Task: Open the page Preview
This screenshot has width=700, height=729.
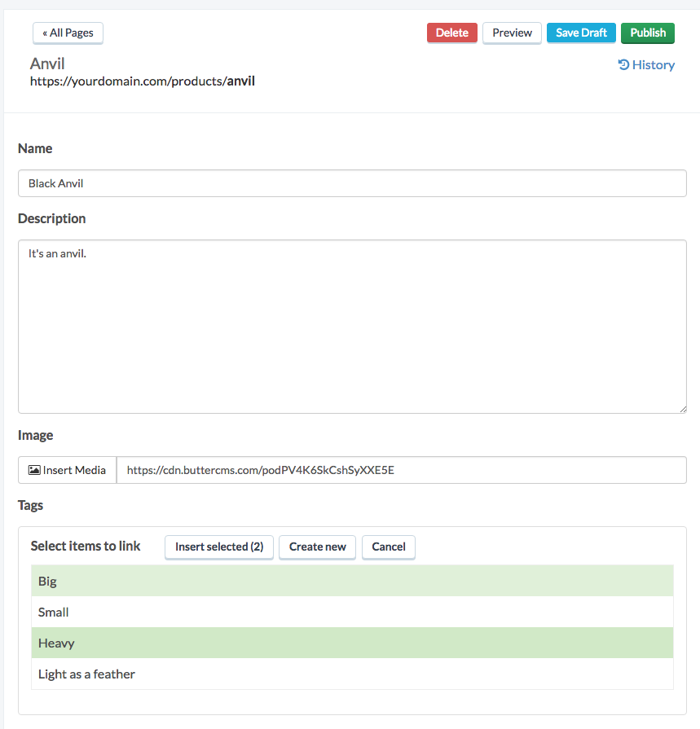Action: 512,33
